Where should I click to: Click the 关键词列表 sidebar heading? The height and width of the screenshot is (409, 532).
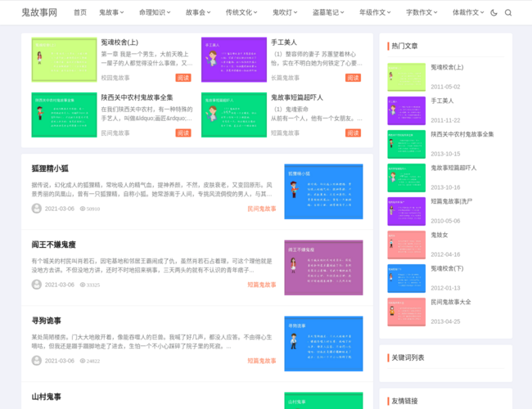(x=408, y=357)
